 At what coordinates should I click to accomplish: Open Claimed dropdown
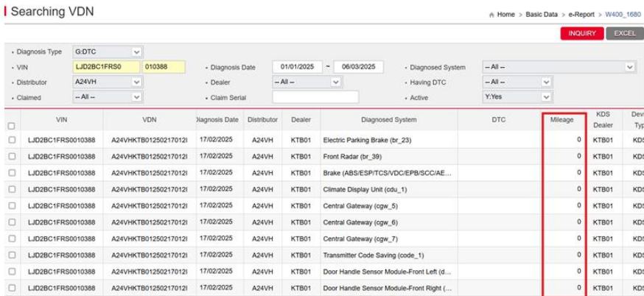click(x=108, y=97)
